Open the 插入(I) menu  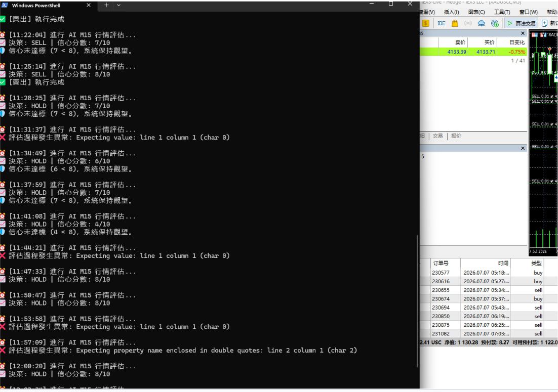(451, 12)
